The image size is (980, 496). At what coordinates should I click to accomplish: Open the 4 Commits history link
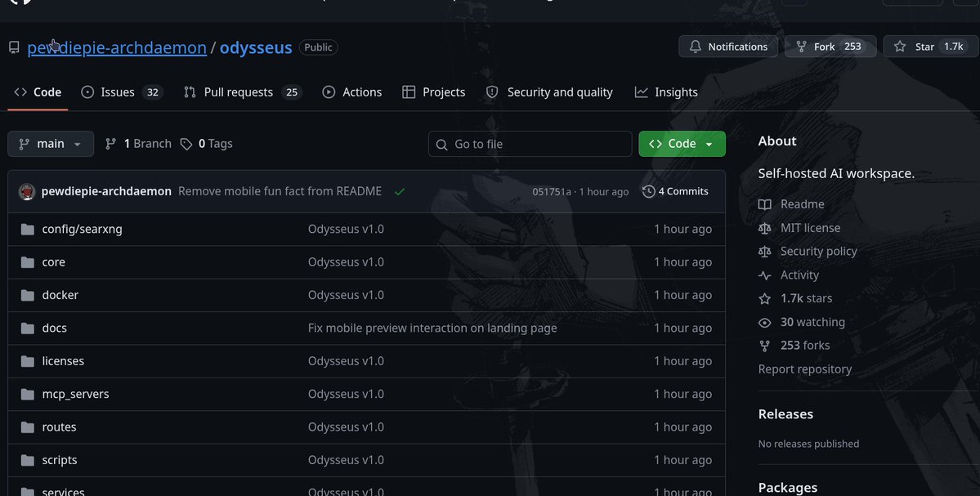coord(676,192)
